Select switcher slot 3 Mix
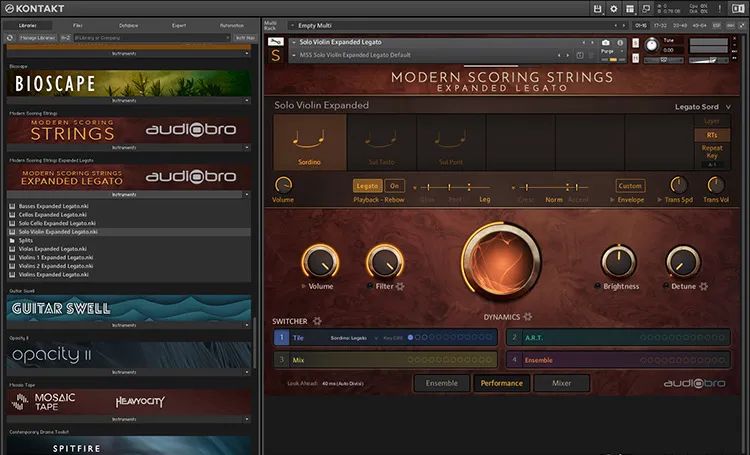 pos(386,360)
